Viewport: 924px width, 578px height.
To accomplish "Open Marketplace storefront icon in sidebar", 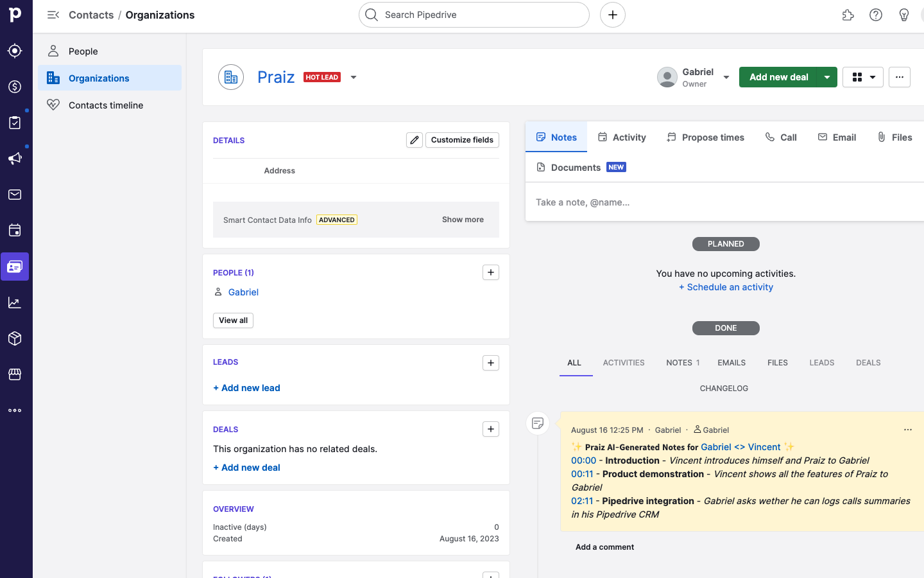I will [x=15, y=374].
